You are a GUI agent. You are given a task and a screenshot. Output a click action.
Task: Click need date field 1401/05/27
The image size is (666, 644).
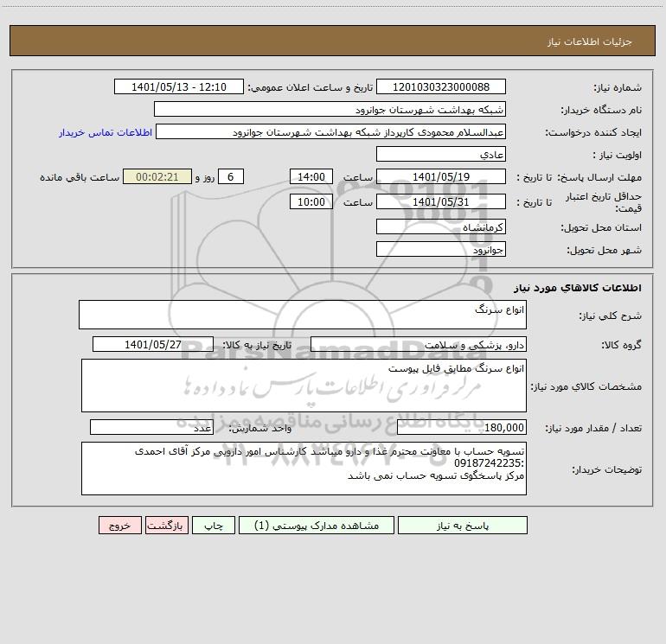click(x=153, y=344)
